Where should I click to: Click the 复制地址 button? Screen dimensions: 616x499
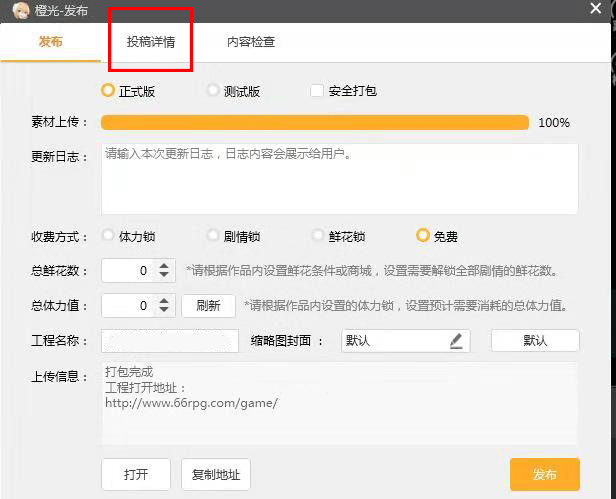click(x=217, y=474)
